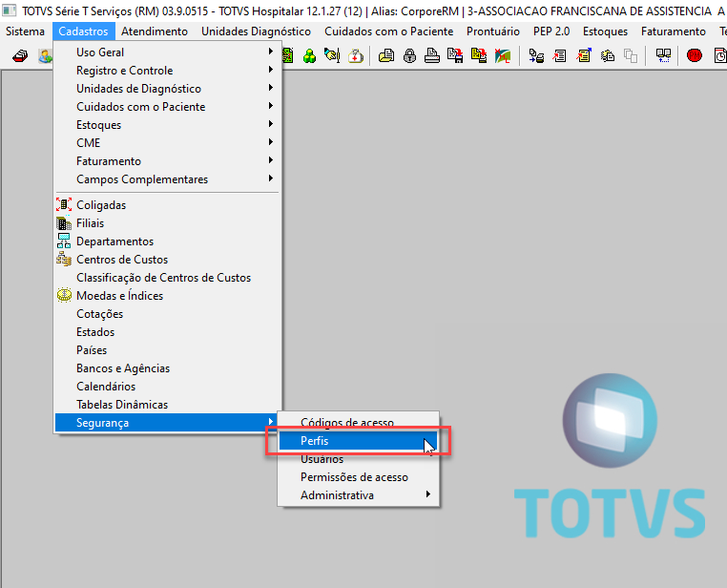Expand Cuidados com o Paciente in dropdown
This screenshot has height=588, width=727.
167,107
